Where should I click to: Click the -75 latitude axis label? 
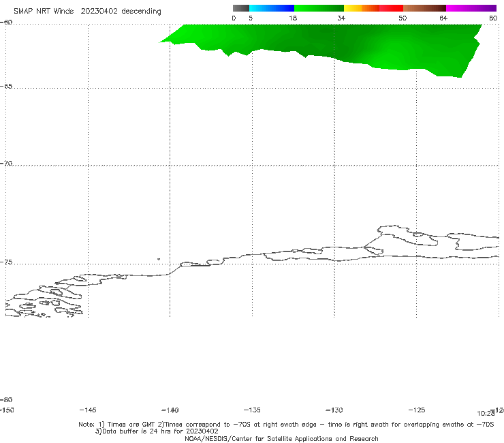[6, 262]
